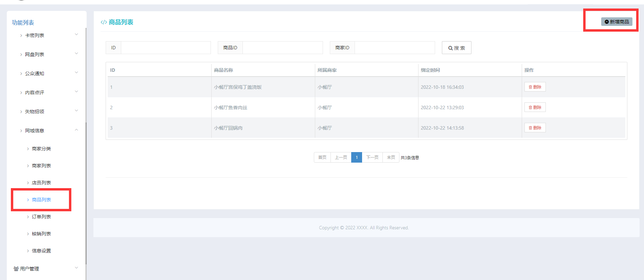Click the cell 小餐厅回锅肉
Viewport: 644px width, 280px height.
pyautogui.click(x=228, y=128)
